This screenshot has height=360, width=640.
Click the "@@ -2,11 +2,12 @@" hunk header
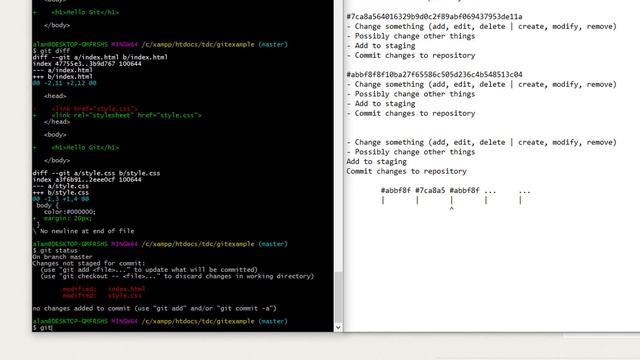point(64,83)
